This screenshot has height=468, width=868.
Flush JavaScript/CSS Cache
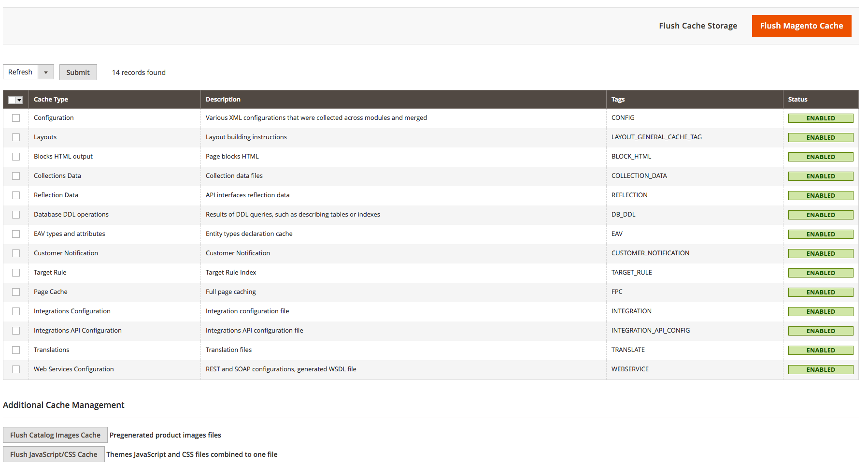tap(54, 454)
